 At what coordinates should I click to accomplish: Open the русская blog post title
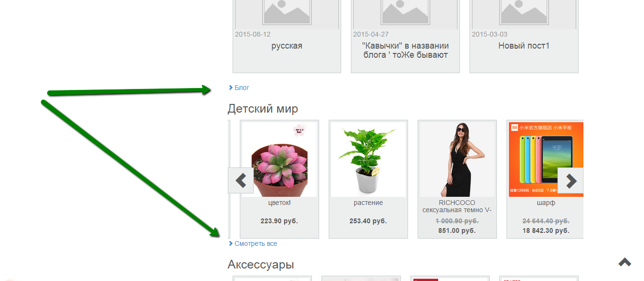(287, 46)
